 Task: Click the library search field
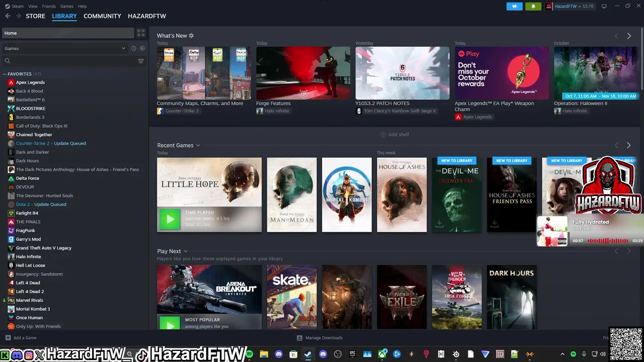69,61
